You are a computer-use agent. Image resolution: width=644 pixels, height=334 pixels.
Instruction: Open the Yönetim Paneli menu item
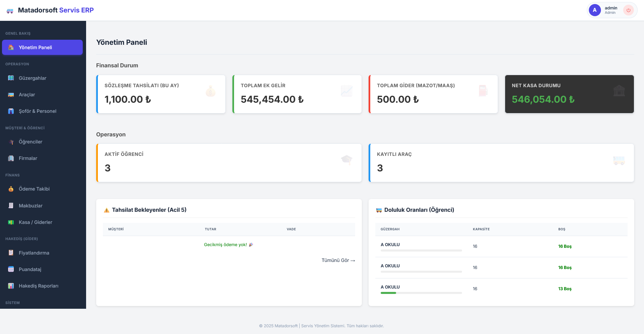[x=42, y=47]
